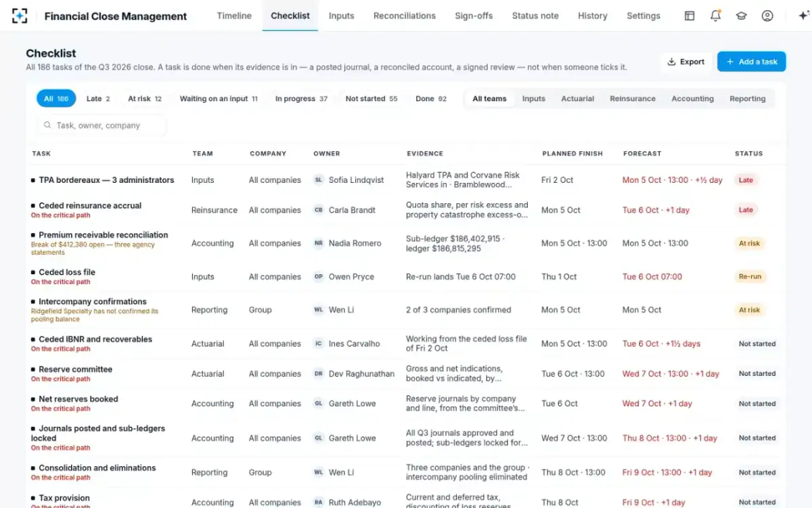Focus the Task, owner, company search field

pyautogui.click(x=101, y=125)
